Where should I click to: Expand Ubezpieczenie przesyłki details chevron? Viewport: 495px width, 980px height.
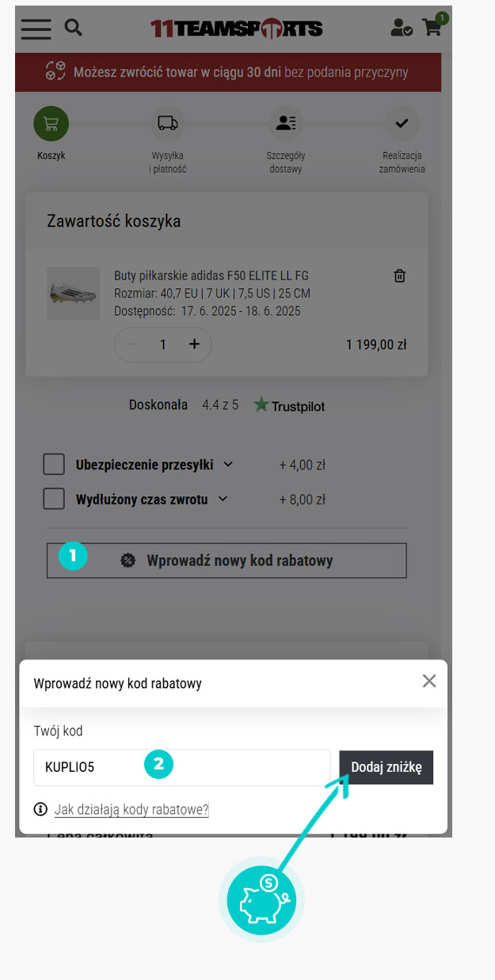point(229,465)
